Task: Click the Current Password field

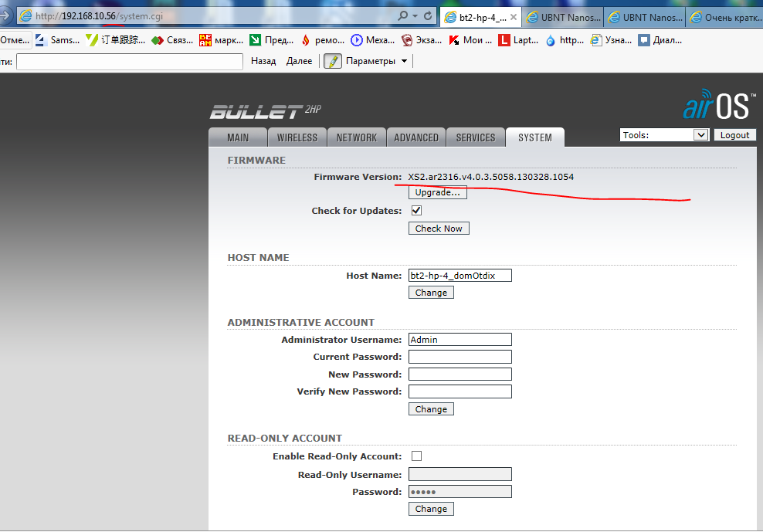Action: point(459,357)
